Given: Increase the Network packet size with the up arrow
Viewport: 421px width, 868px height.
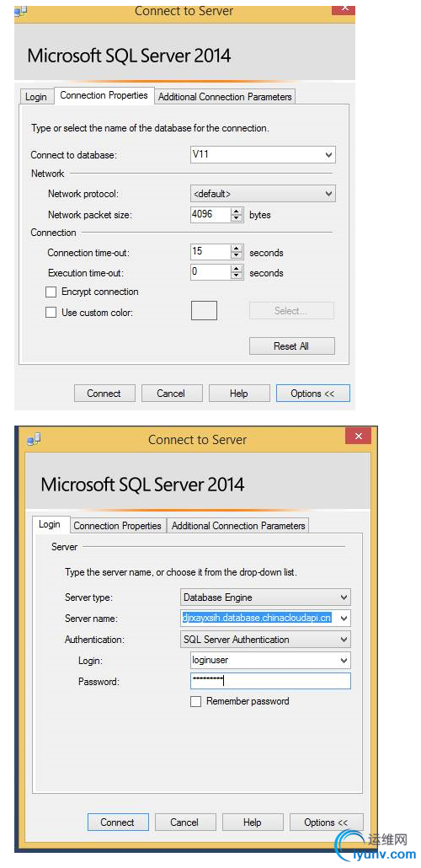Looking at the screenshot, I should click(237, 211).
